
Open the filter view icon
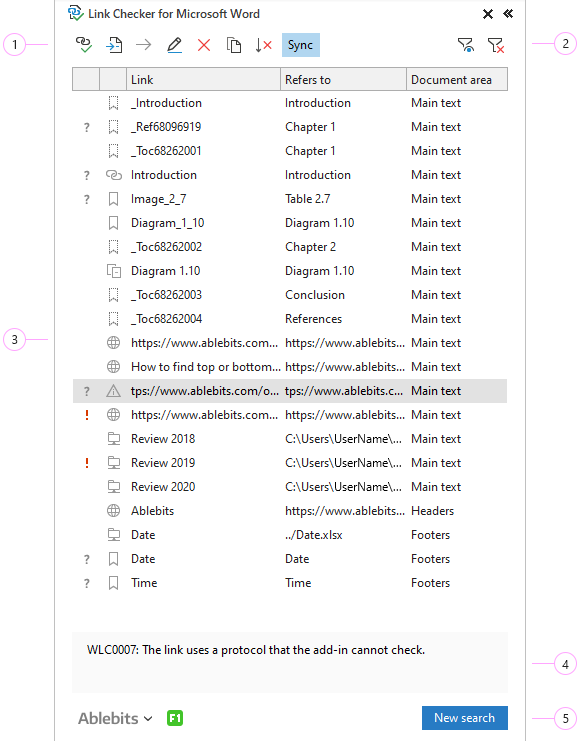click(x=466, y=45)
